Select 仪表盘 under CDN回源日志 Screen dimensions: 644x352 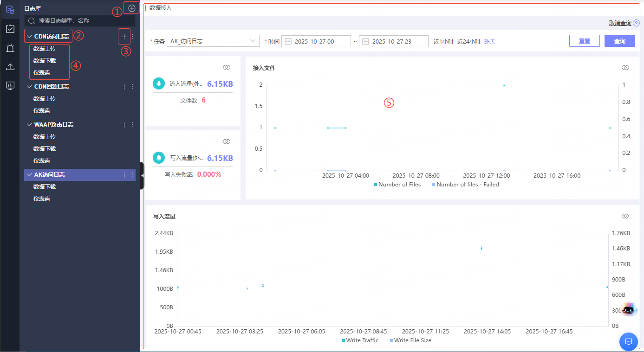pos(42,111)
